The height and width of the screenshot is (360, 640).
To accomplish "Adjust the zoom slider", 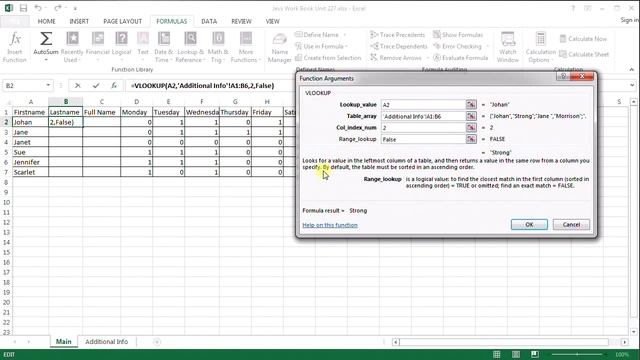I will pyautogui.click(x=577, y=354).
